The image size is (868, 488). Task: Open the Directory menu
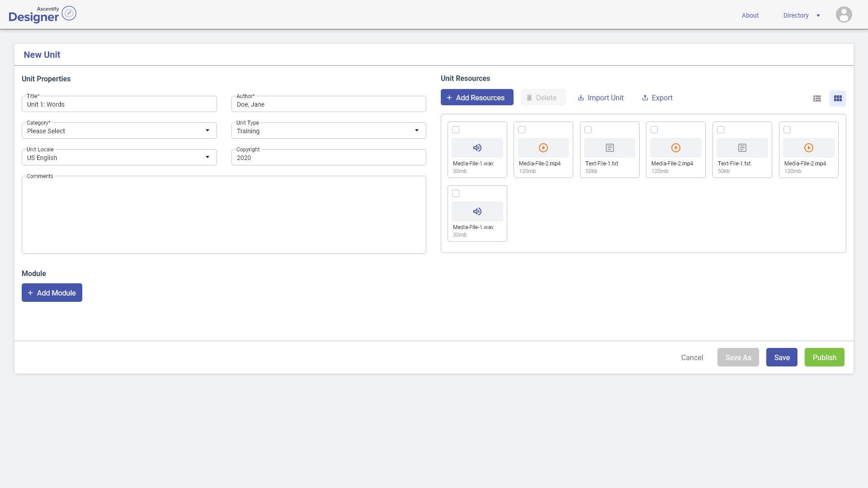pos(802,15)
